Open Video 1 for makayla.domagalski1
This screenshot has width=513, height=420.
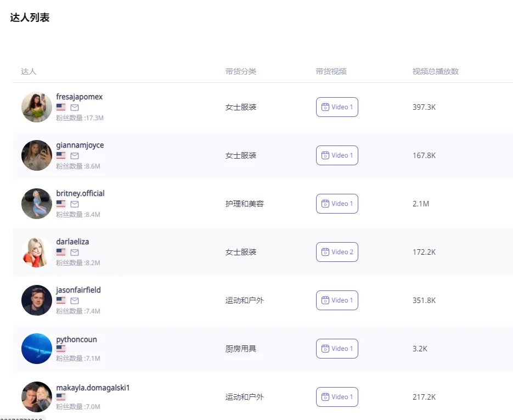coord(337,397)
